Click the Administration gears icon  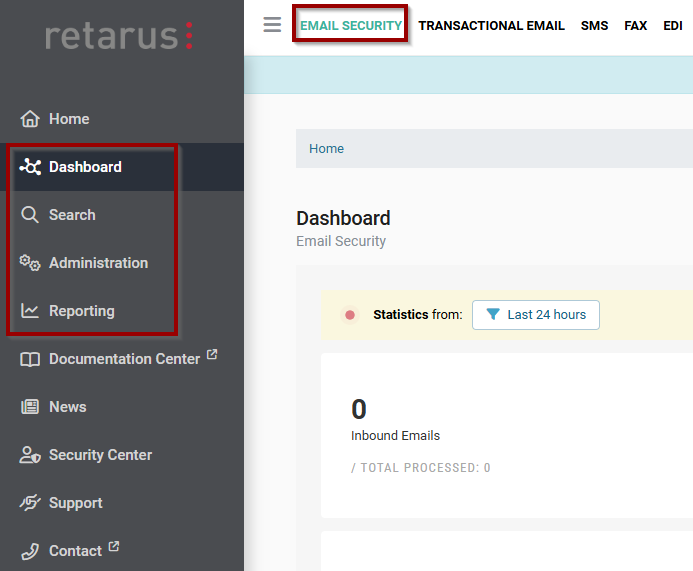pos(30,263)
